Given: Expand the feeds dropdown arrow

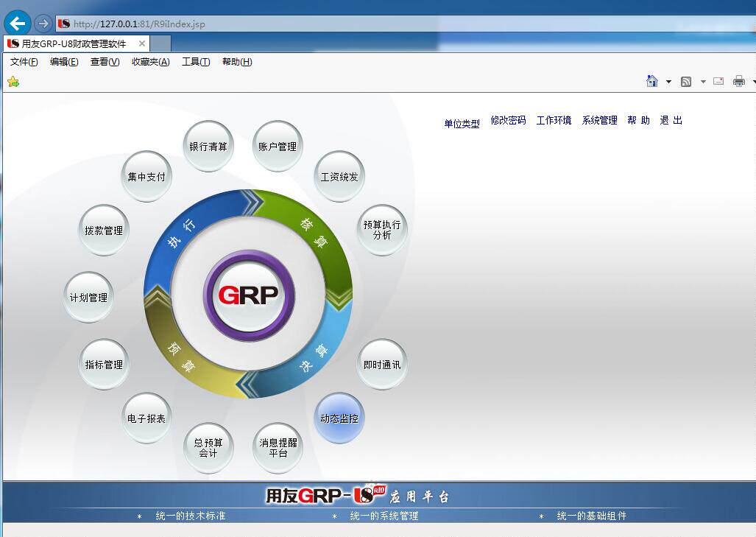Looking at the screenshot, I should coord(703,82).
